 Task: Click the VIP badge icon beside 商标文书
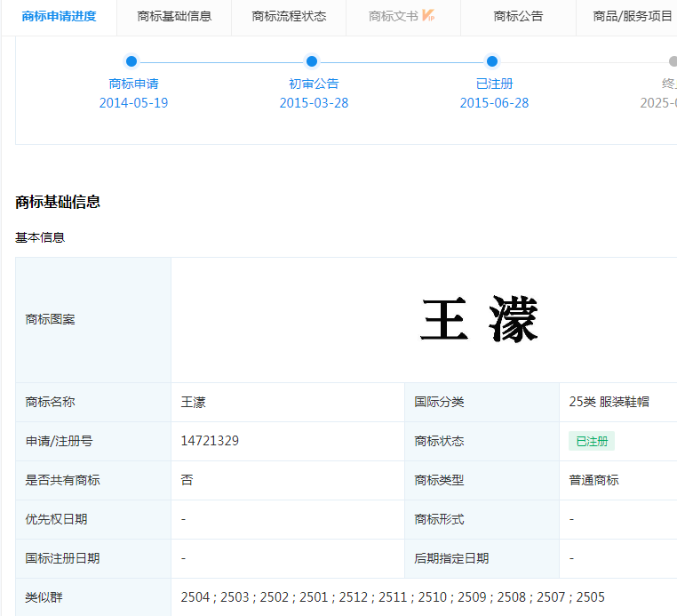coord(428,15)
